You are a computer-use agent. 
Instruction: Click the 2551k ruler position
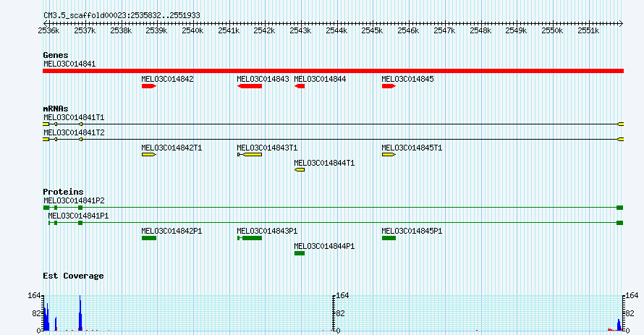pos(588,31)
